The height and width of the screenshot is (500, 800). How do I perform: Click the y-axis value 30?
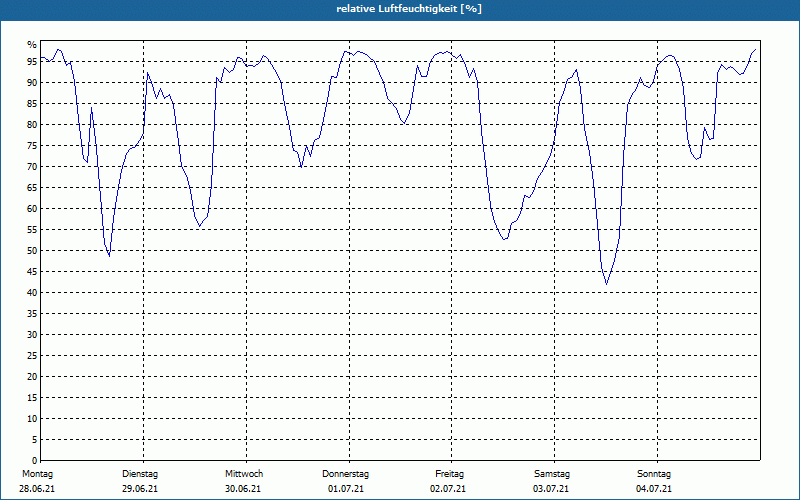[32, 335]
